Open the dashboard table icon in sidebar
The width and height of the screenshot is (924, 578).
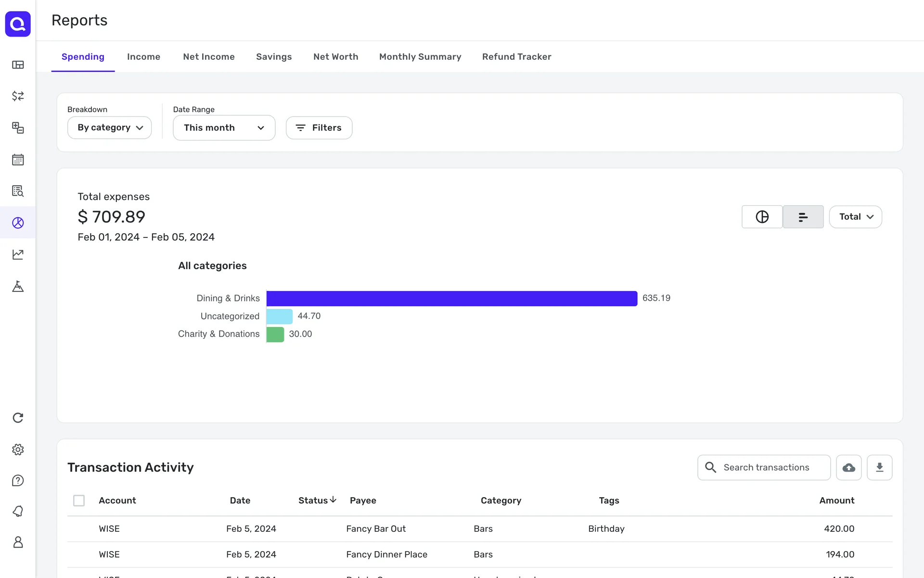[18, 65]
